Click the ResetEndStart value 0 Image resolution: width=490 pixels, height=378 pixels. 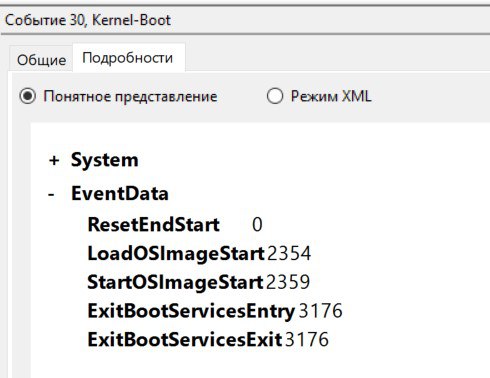257,224
